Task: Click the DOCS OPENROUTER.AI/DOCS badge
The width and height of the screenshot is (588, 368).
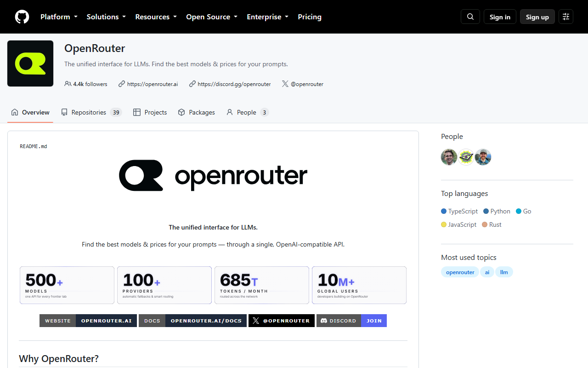Action: pyautogui.click(x=193, y=321)
